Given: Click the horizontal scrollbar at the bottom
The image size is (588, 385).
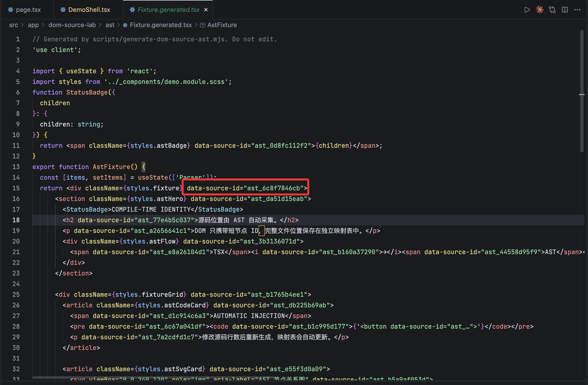Looking at the screenshot, I should [153, 378].
